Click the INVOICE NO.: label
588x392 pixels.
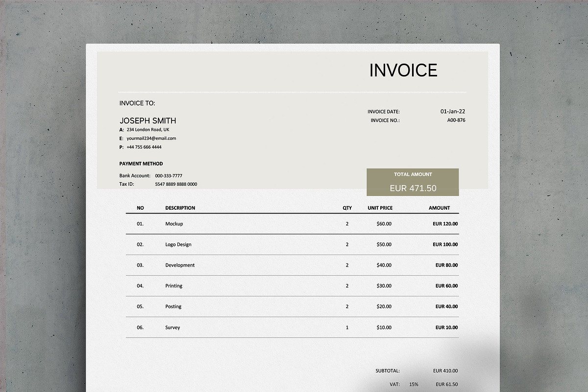click(x=385, y=120)
